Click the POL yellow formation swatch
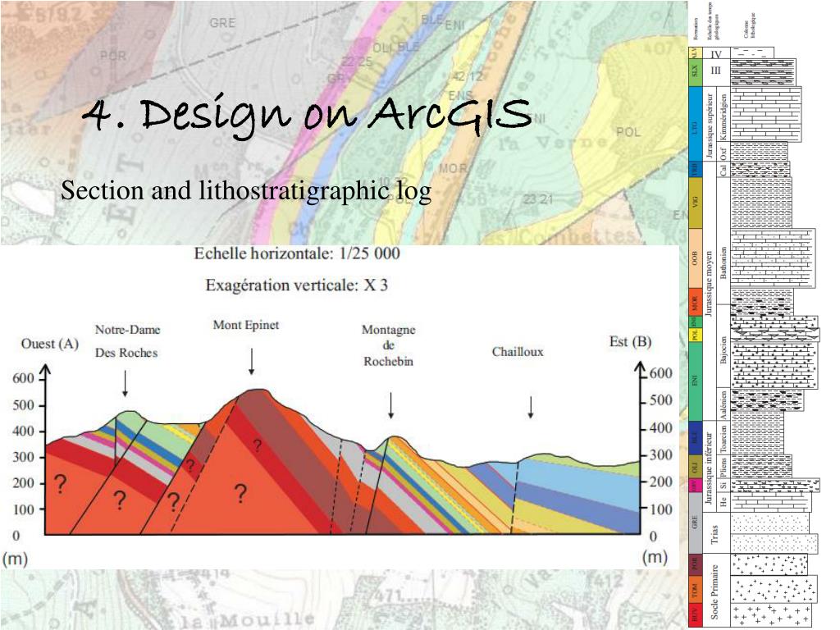The image size is (840, 630). pyautogui.click(x=695, y=336)
